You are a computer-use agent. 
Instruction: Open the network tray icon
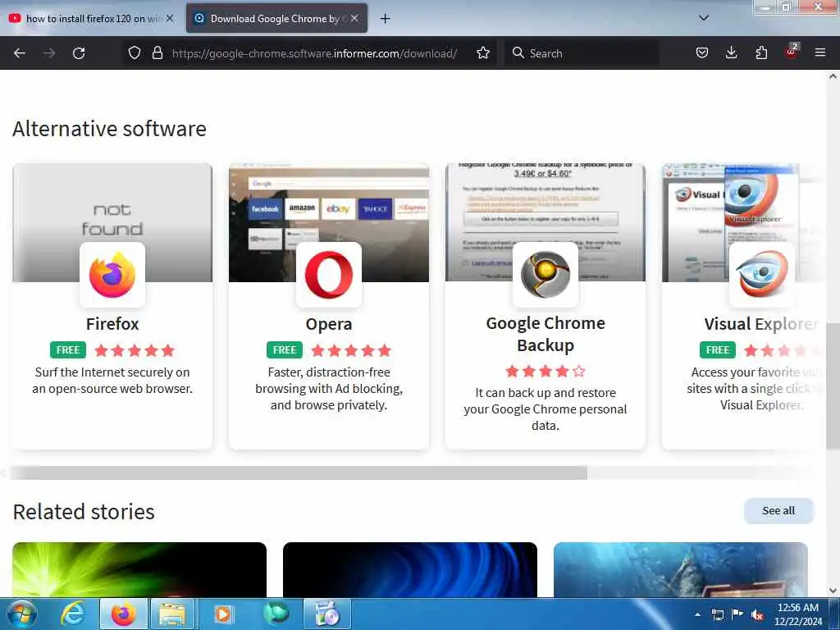click(717, 614)
